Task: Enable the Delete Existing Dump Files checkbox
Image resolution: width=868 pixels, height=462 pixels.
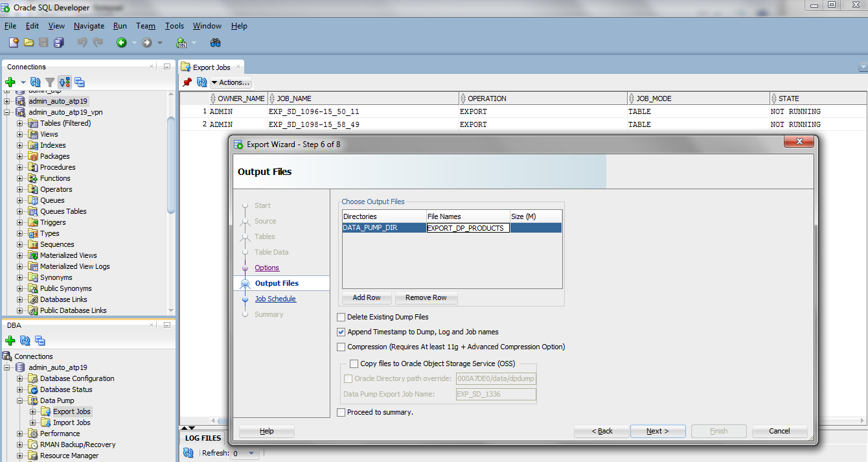Action: (x=341, y=318)
